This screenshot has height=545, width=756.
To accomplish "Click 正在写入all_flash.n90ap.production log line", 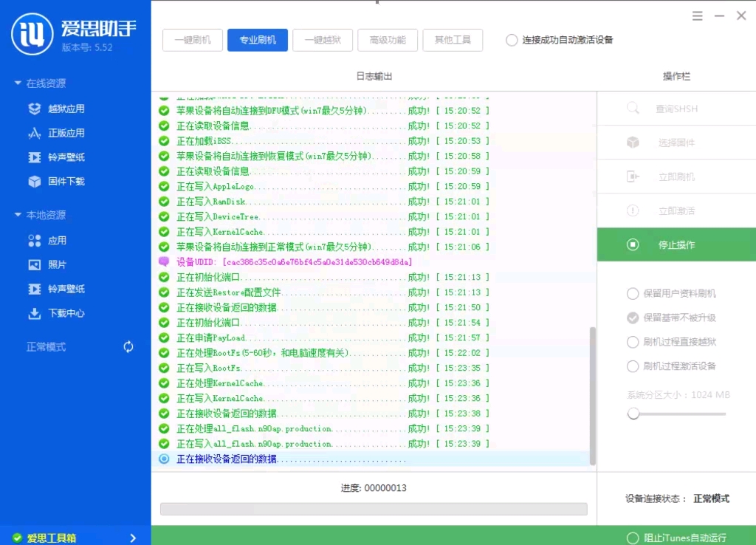I will click(x=333, y=444).
